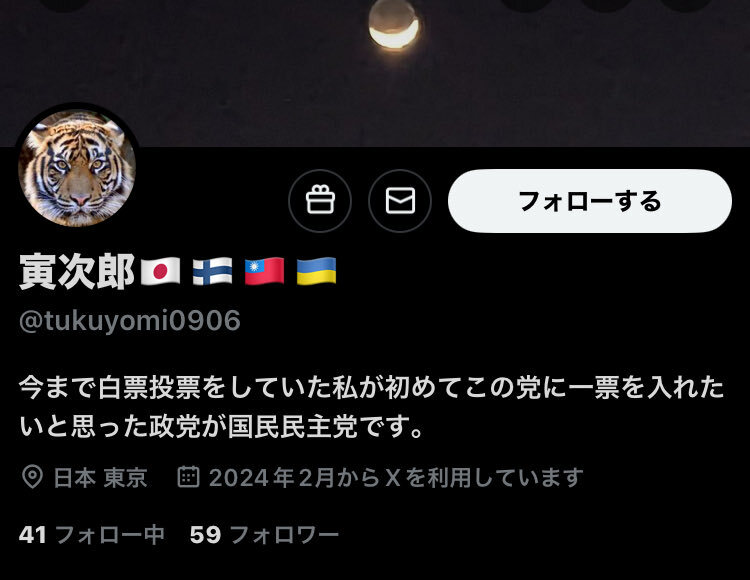750x580 pixels.
Task: Click the crescent moon in header photo
Action: click(x=394, y=24)
